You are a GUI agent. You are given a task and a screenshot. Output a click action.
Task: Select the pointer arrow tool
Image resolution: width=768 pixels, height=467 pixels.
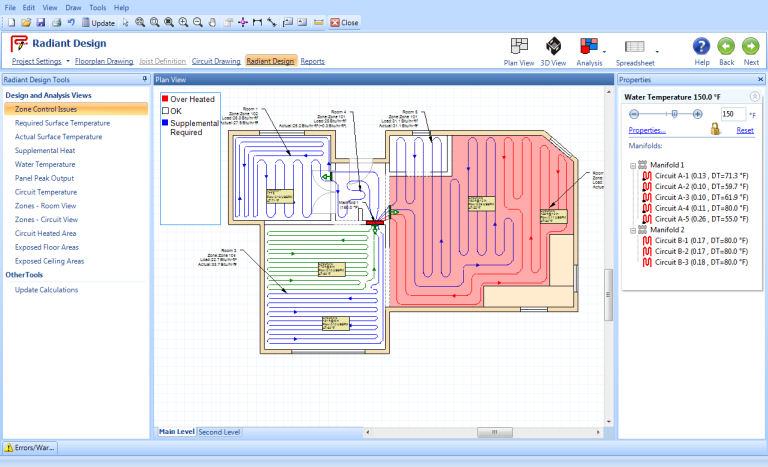[x=125, y=23]
